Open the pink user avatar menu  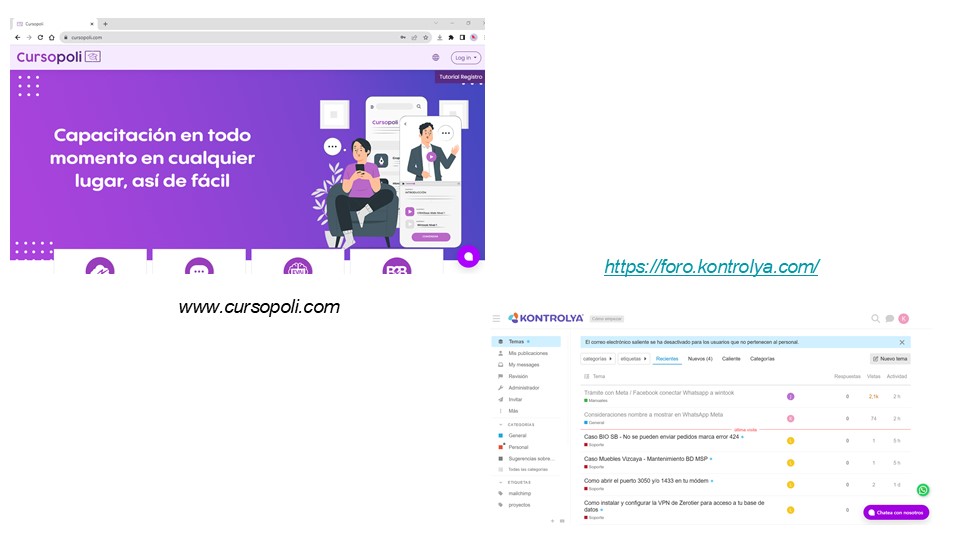(903, 319)
